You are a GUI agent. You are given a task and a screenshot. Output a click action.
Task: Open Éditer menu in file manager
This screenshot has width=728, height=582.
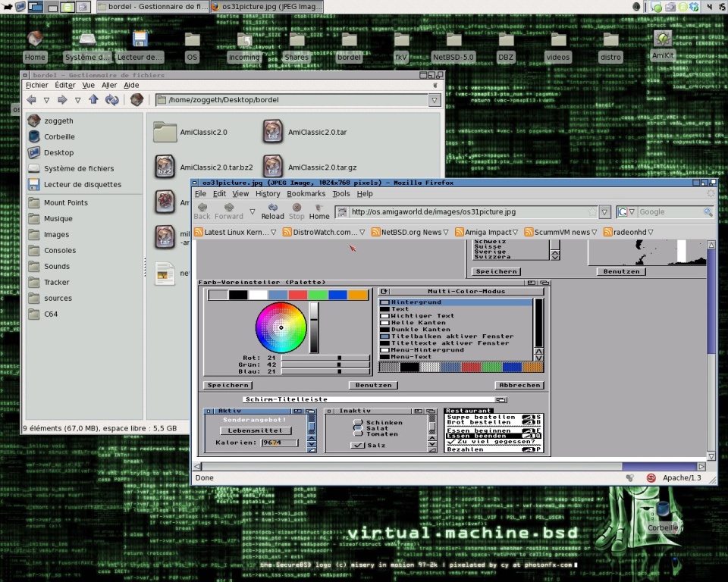coord(65,85)
